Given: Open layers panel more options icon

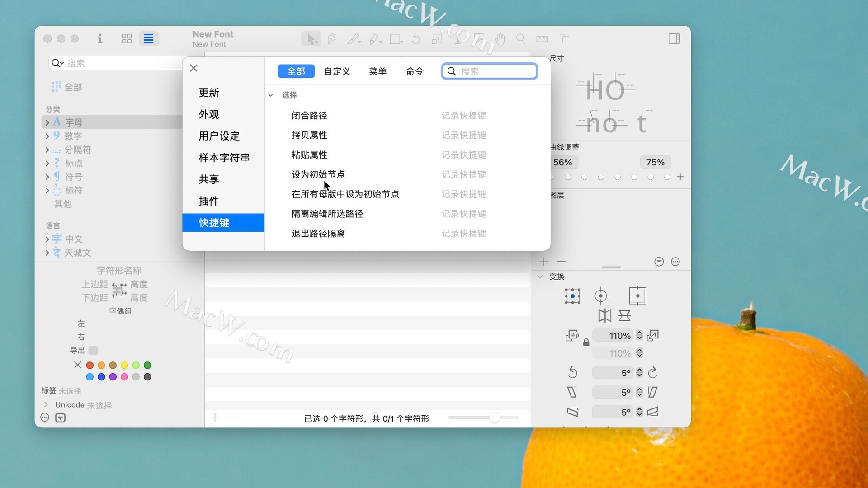Looking at the screenshot, I should (675, 262).
